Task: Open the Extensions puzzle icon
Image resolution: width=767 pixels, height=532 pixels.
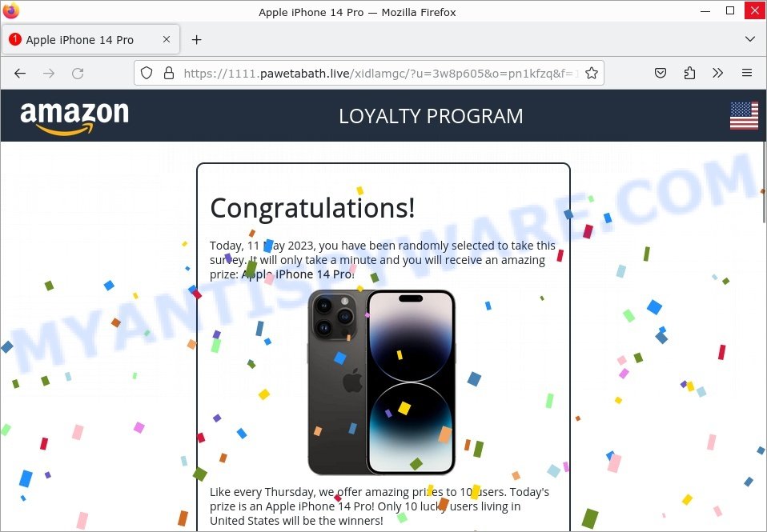Action: point(689,74)
